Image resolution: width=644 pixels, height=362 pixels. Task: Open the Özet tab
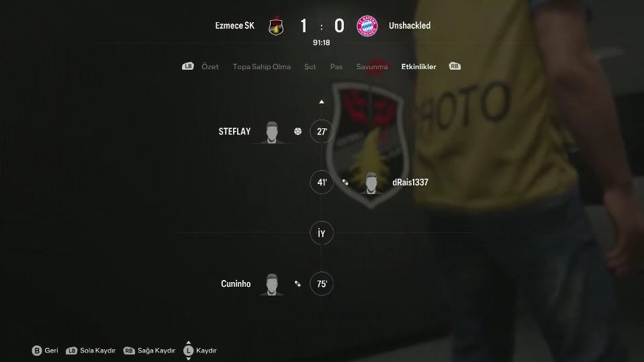point(210,66)
